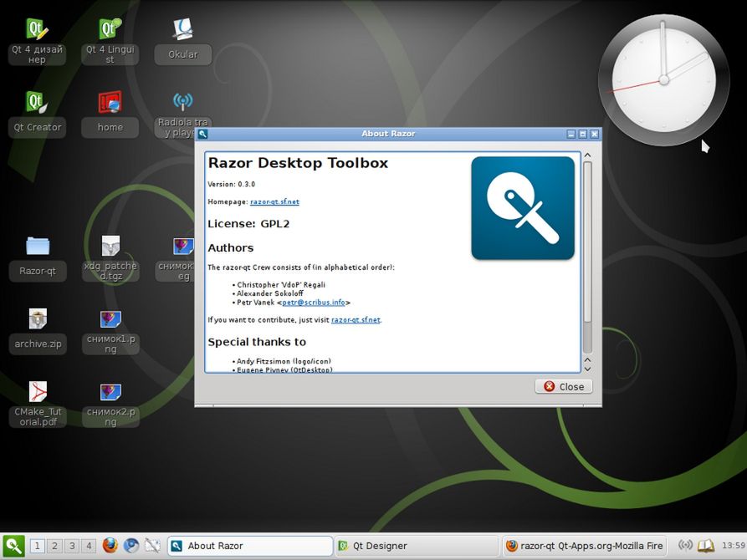Switch to virtual desktop 2
This screenshot has height=560, width=747.
click(x=54, y=546)
